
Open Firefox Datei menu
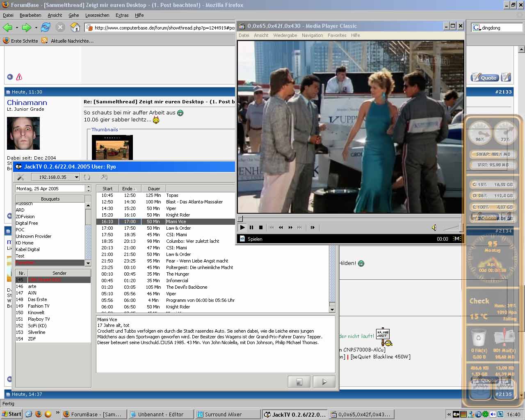point(8,15)
